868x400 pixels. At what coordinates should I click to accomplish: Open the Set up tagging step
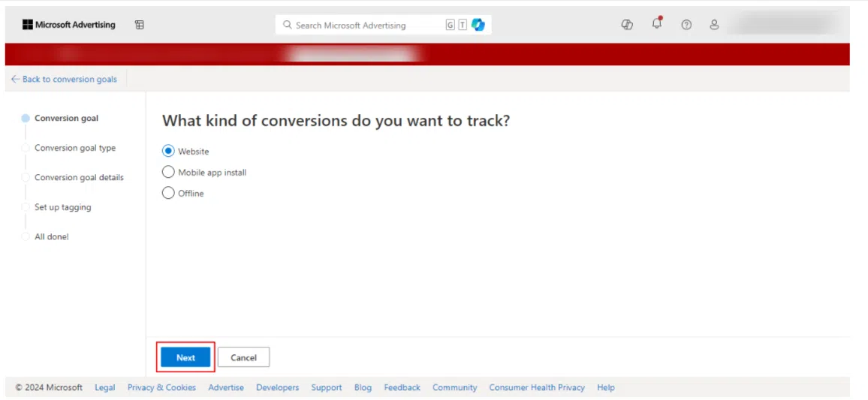62,207
